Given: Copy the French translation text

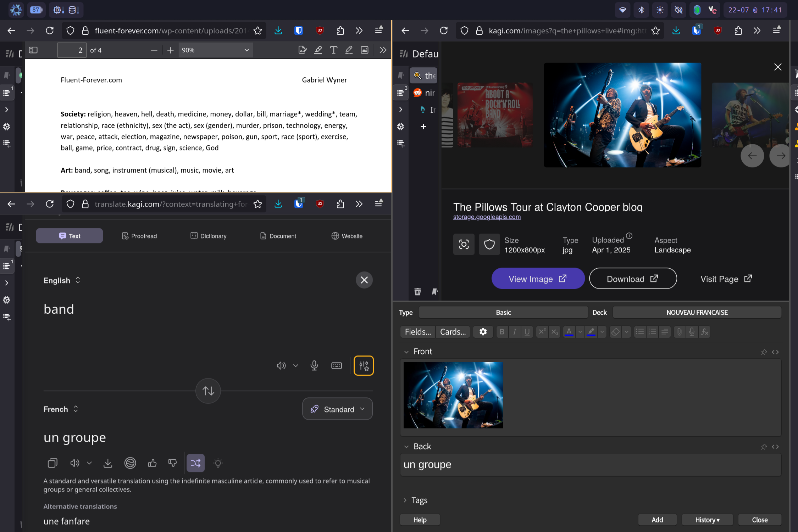Looking at the screenshot, I should tap(52, 463).
